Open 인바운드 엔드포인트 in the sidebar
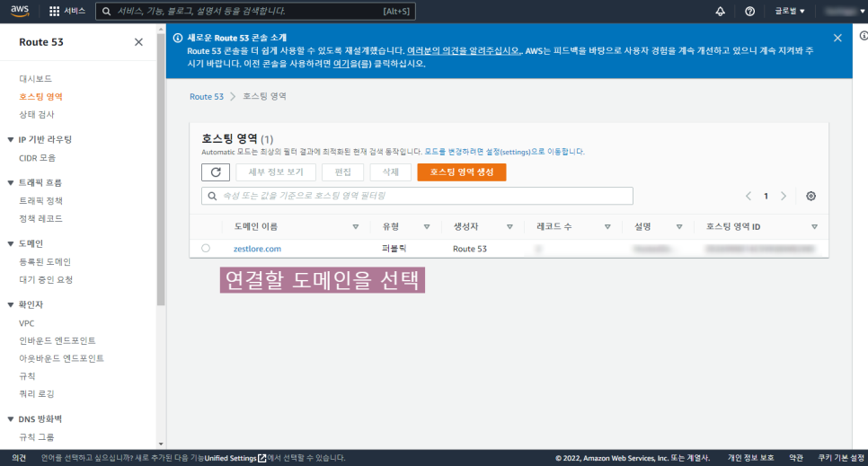Viewport: 868px width, 466px height. pyautogui.click(x=58, y=341)
